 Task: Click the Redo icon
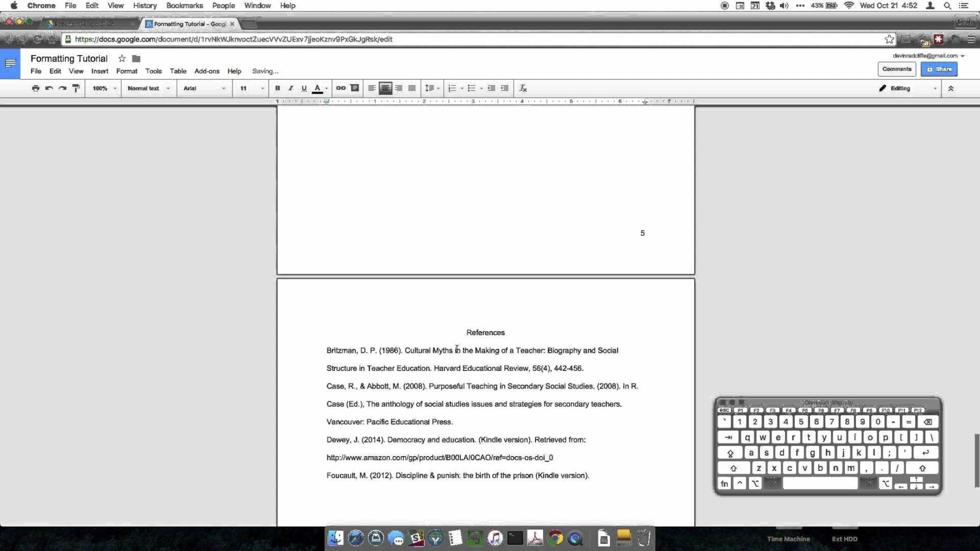point(63,88)
